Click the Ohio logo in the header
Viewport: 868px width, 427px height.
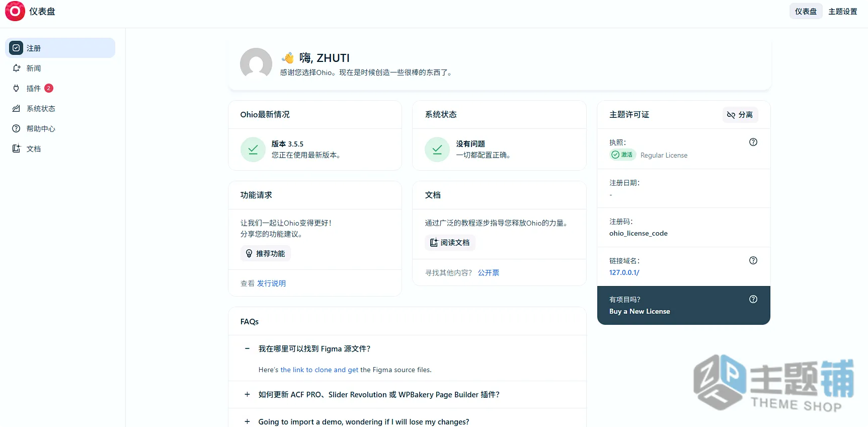(x=15, y=11)
